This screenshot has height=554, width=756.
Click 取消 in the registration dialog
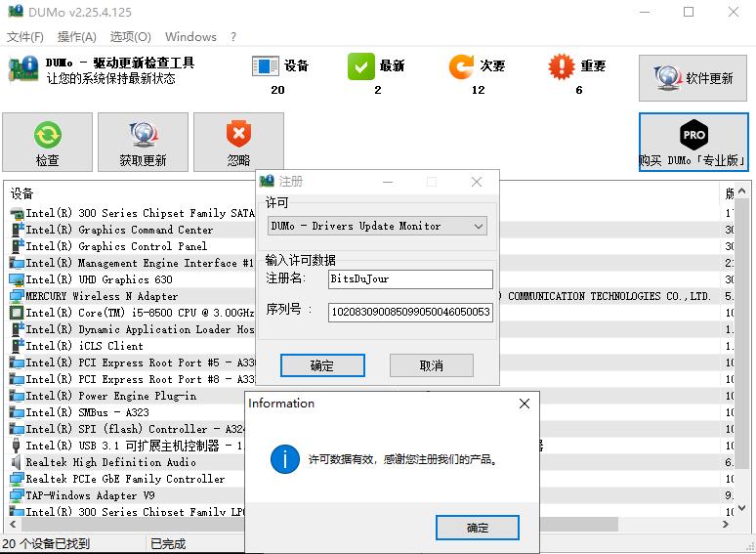[x=431, y=365]
